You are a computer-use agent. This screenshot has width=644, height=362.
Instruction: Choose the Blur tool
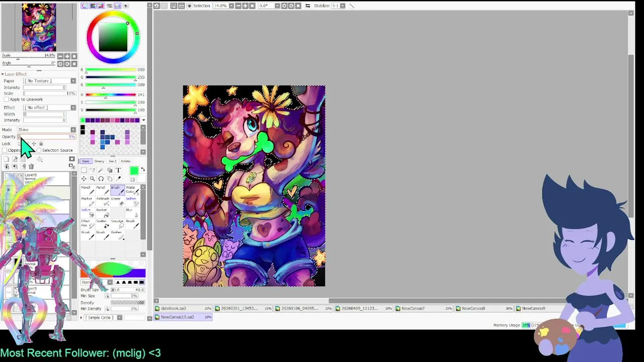click(132, 213)
